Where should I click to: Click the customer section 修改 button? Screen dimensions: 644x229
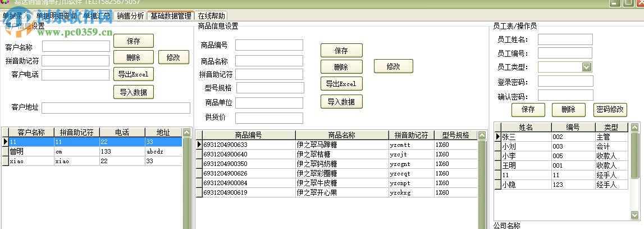tap(173, 57)
